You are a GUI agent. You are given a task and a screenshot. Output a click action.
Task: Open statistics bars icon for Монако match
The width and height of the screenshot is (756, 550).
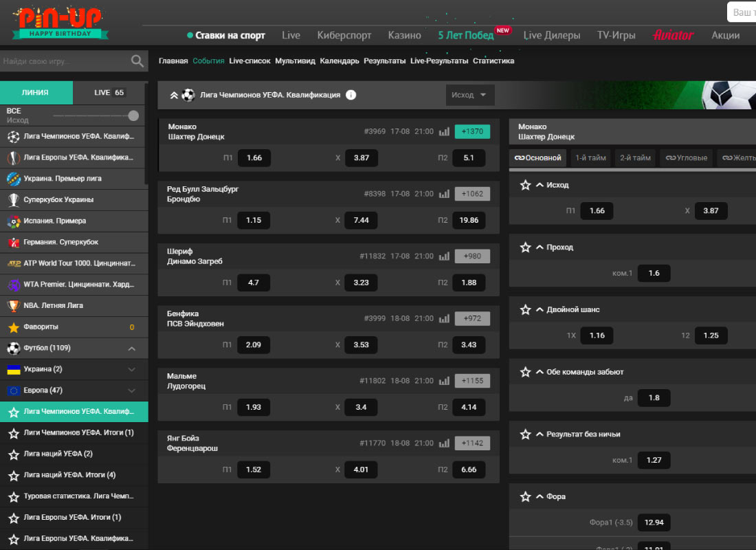point(444,131)
